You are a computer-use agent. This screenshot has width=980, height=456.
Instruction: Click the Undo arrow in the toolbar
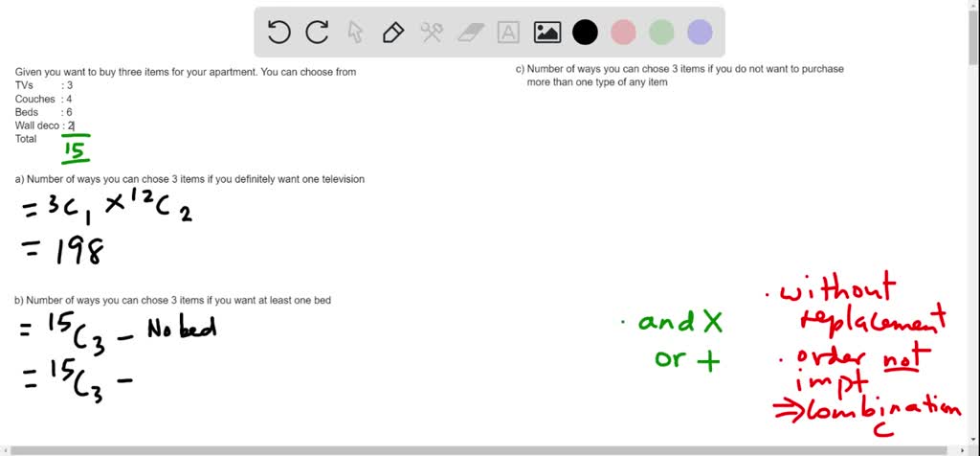click(278, 33)
